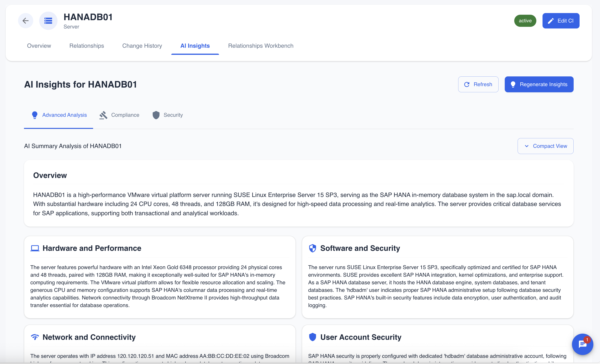Collapse insights using the Compact View dropdown
Viewport: 600px width, 364px height.
[545, 146]
